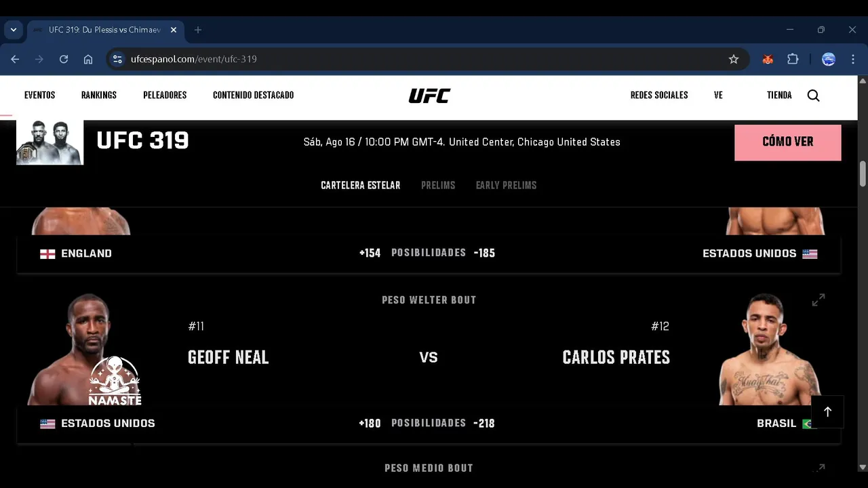This screenshot has height=488, width=868.
Task: Open the Extensions puzzle icon
Action: (x=793, y=59)
